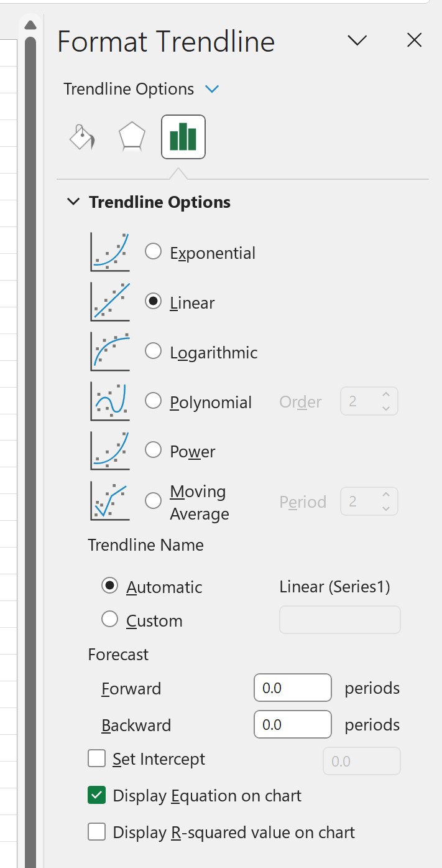
Task: Select the Moving Average trendline preview icon
Action: (109, 500)
